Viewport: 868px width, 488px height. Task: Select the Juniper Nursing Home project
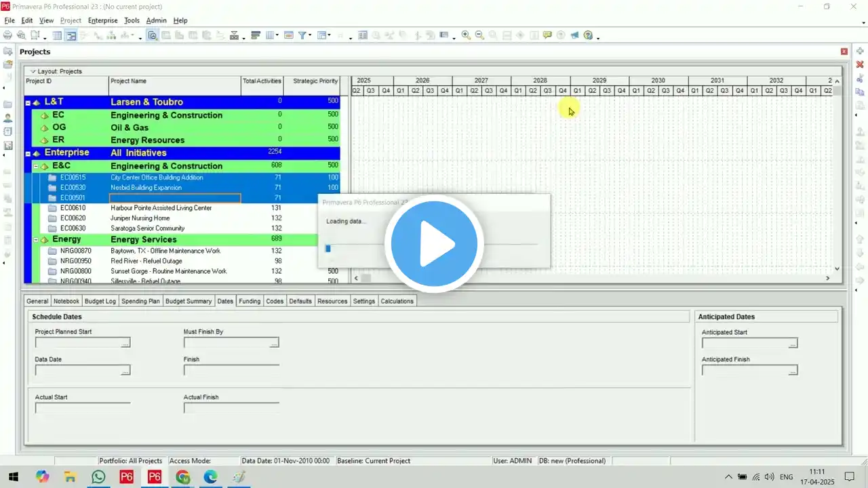[140, 218]
